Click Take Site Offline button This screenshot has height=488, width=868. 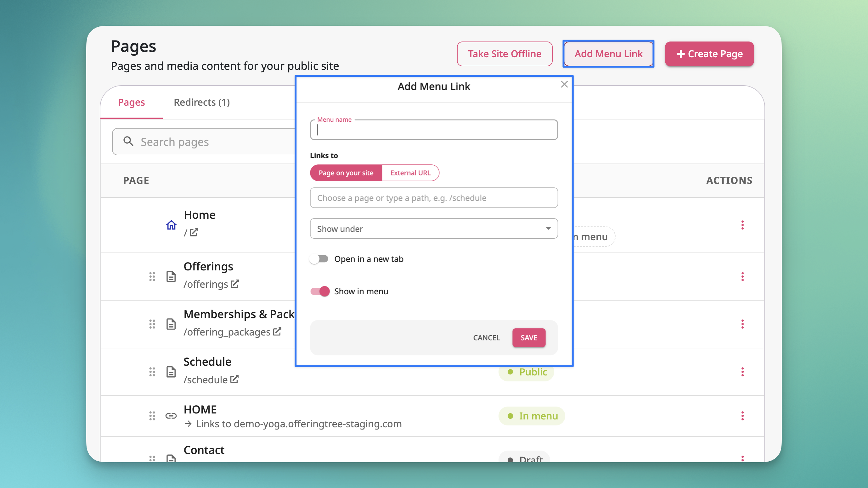click(x=504, y=54)
